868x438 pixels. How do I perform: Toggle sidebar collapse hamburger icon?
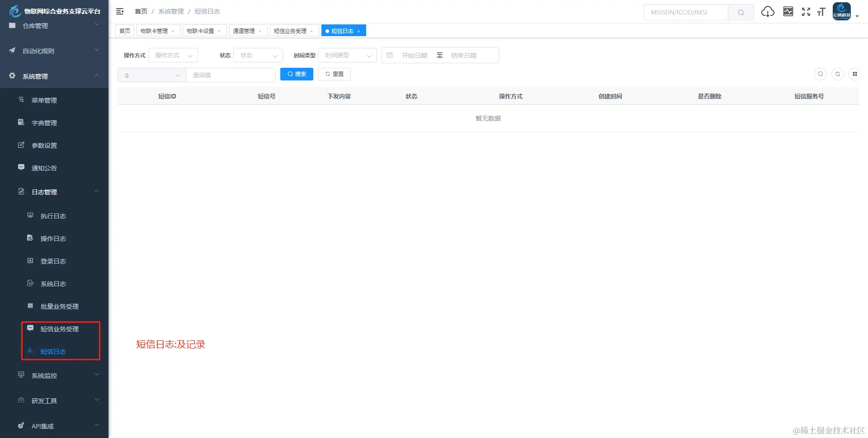[120, 11]
